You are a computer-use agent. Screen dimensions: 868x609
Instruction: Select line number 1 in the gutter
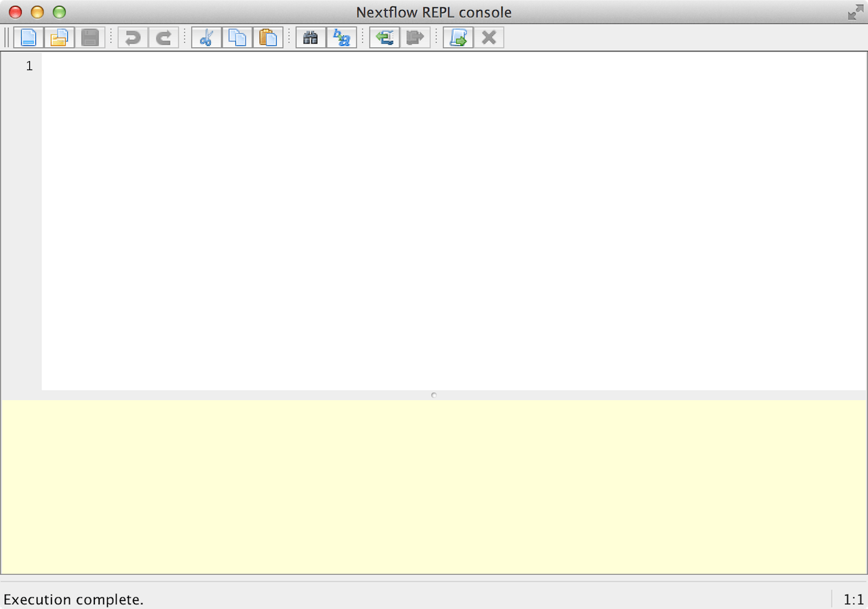28,66
